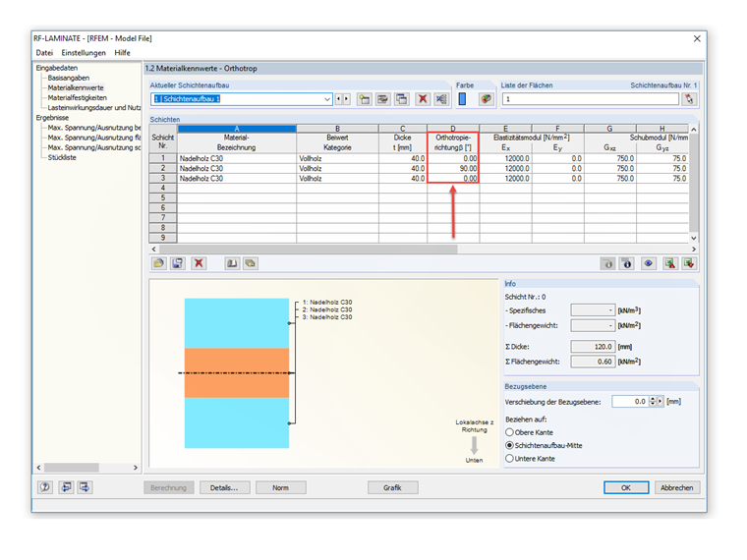Click the rename composition icon next to new-composition

[382, 99]
